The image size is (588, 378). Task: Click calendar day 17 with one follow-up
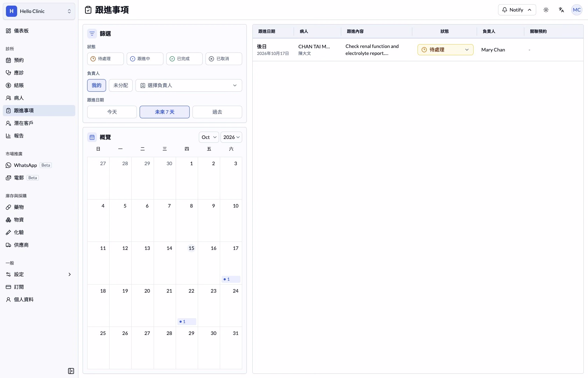click(231, 263)
